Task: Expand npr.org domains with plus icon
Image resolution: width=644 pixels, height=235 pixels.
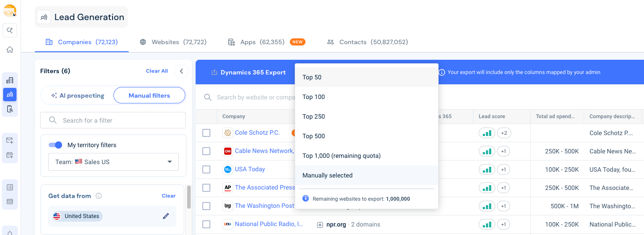Action: tap(320, 225)
